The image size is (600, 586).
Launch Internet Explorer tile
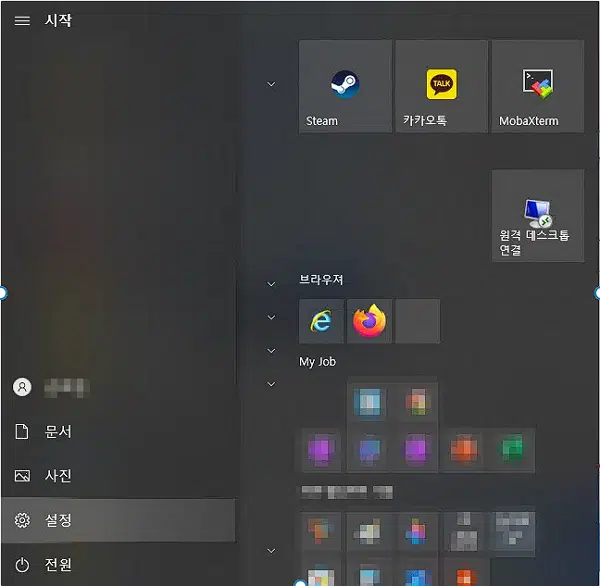pyautogui.click(x=321, y=321)
